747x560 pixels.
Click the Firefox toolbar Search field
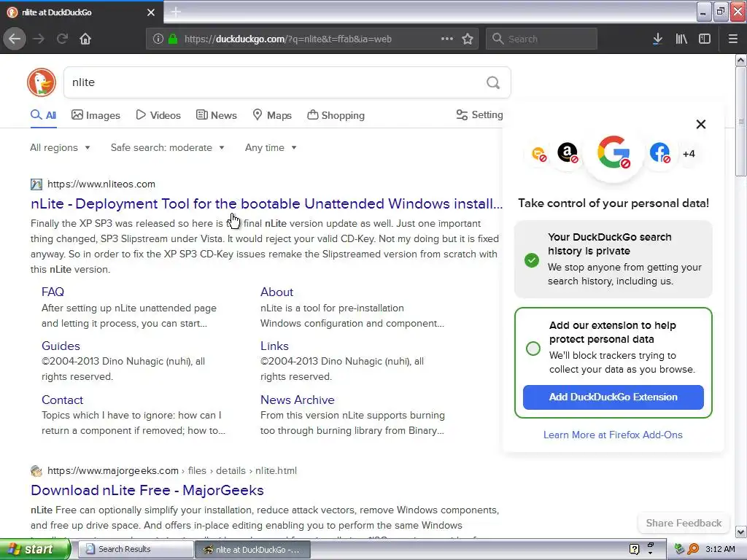[541, 39]
